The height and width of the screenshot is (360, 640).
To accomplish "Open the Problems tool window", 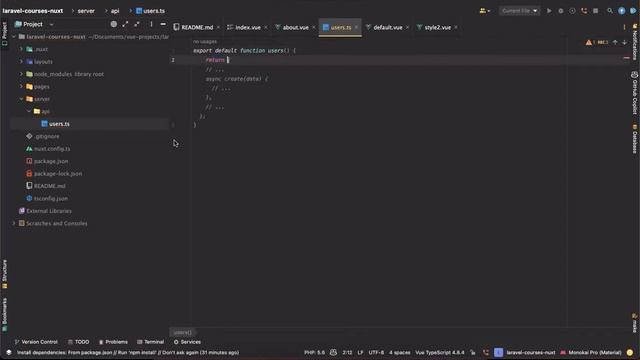I will tap(113, 342).
